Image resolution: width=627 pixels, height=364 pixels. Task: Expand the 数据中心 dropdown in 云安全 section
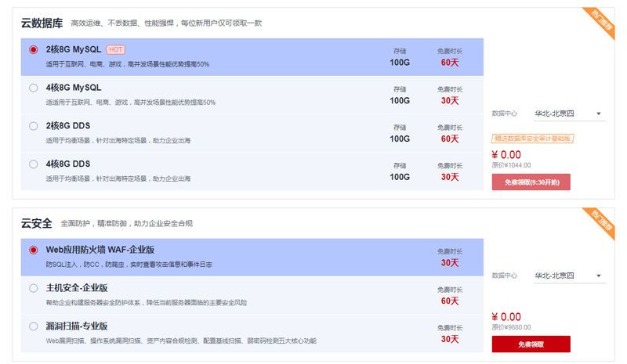(x=568, y=276)
